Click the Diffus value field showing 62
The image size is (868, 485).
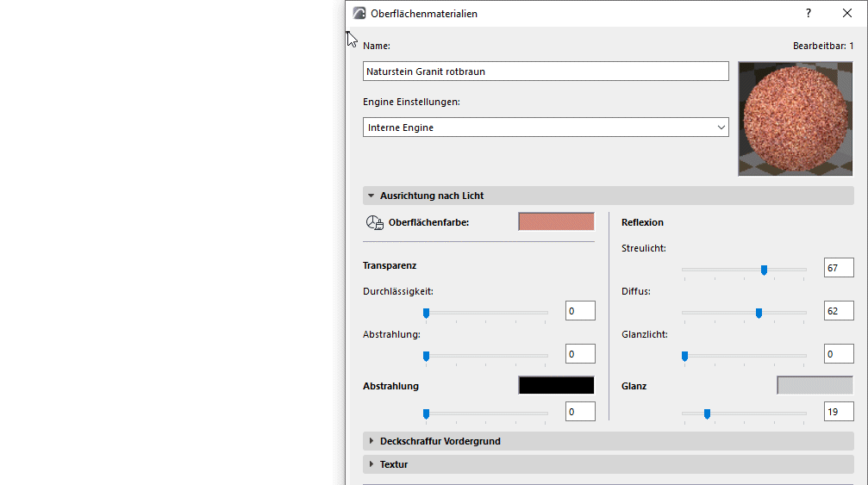[x=839, y=311]
